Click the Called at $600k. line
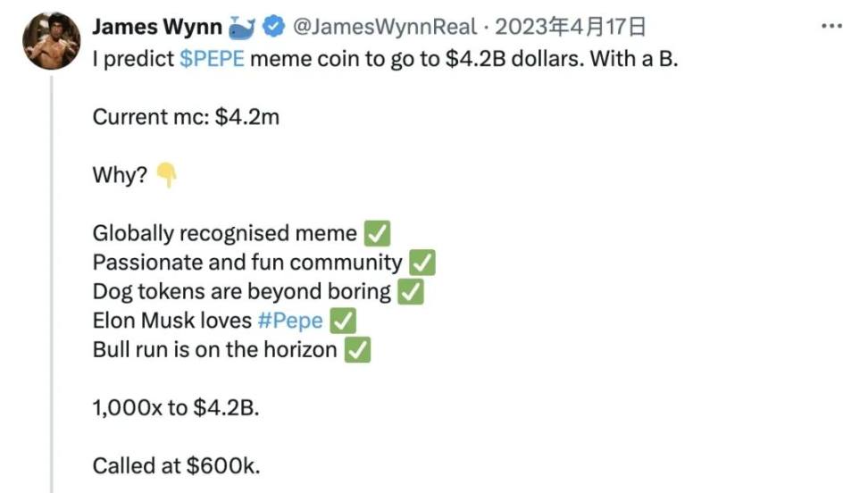Image resolution: width=868 pixels, height=493 pixels. (176, 466)
